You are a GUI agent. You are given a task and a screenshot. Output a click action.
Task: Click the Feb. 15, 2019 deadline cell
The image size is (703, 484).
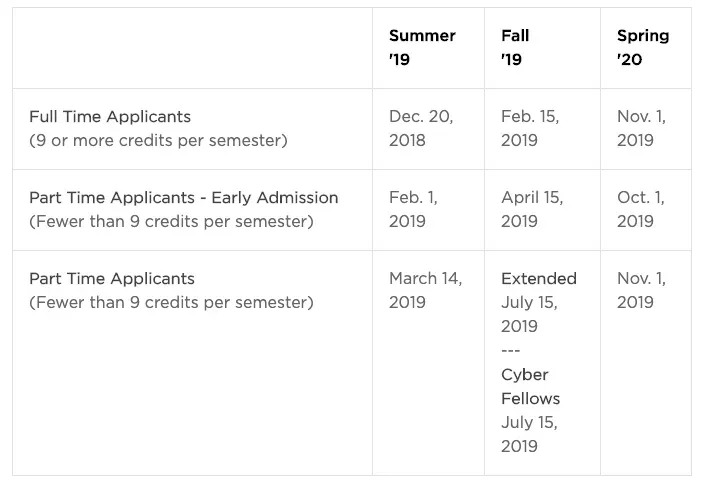[530, 128]
